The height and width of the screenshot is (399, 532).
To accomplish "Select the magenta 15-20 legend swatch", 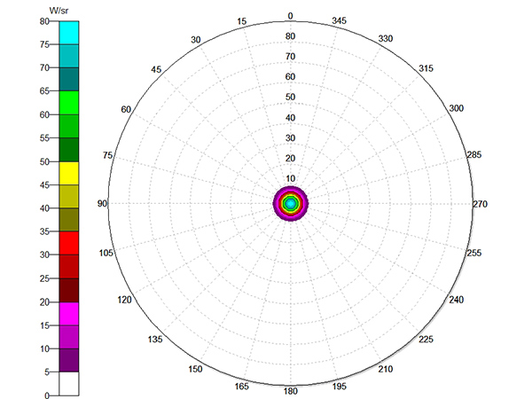I will 69,314.
